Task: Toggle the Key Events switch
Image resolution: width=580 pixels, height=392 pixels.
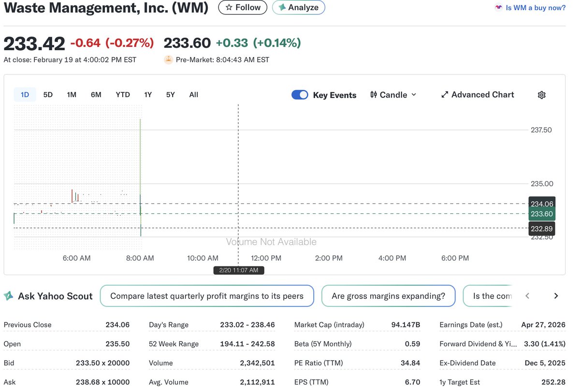Action: [300, 95]
